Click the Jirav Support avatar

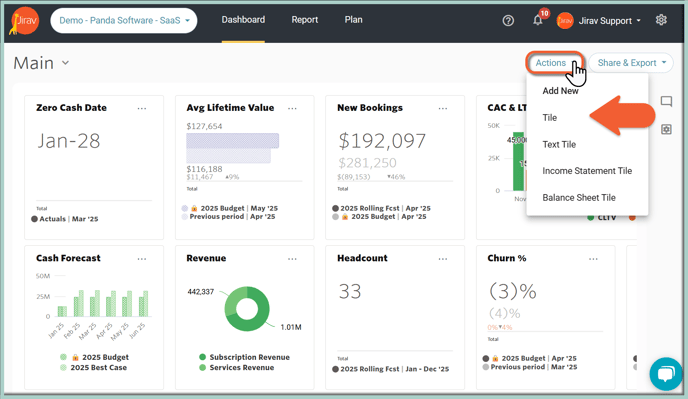click(565, 21)
